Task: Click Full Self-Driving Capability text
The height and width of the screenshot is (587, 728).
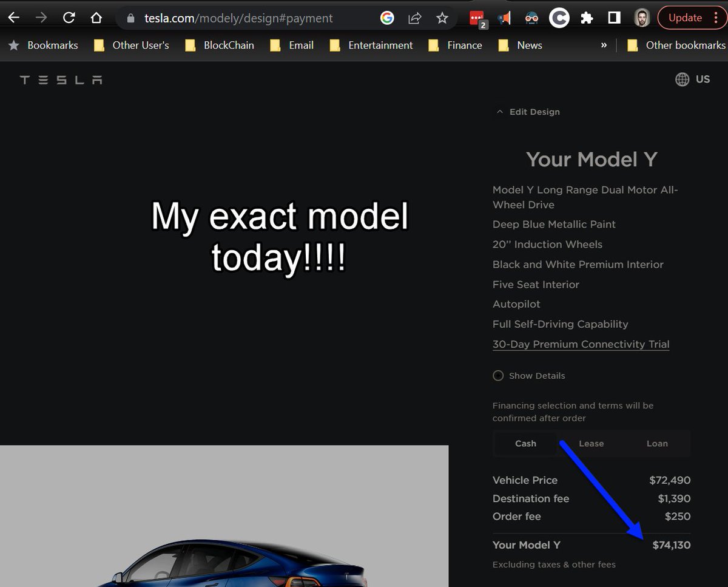Action: click(561, 324)
